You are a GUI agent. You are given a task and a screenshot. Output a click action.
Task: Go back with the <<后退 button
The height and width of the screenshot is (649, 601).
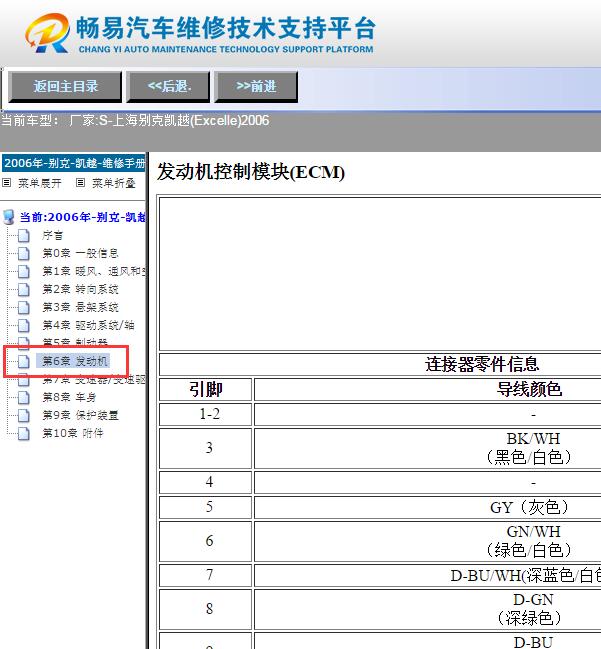[168, 87]
